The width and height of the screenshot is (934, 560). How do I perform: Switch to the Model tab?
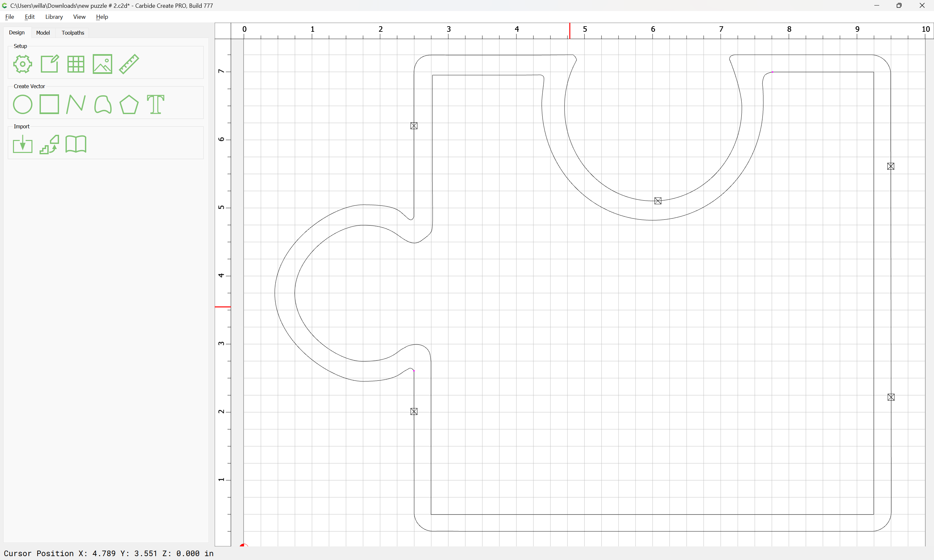click(43, 33)
